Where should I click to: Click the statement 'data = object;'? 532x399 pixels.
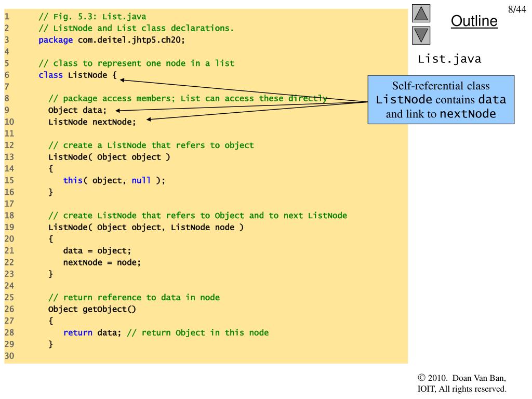(x=97, y=251)
